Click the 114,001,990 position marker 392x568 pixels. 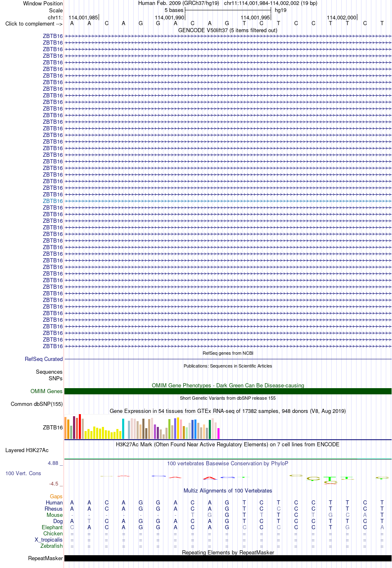170,17
